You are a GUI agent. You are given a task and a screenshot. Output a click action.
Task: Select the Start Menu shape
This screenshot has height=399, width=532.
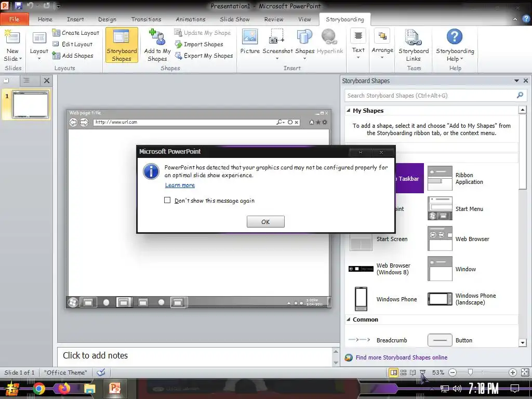tap(455, 209)
